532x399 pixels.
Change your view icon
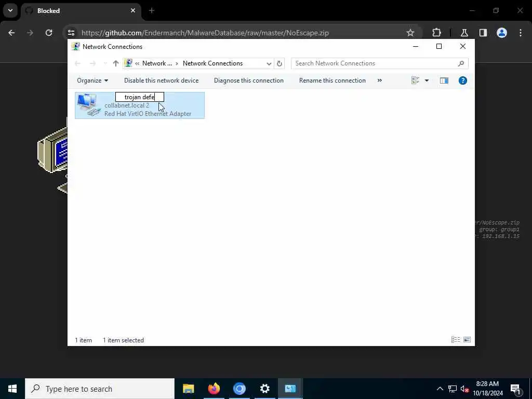[x=415, y=81]
